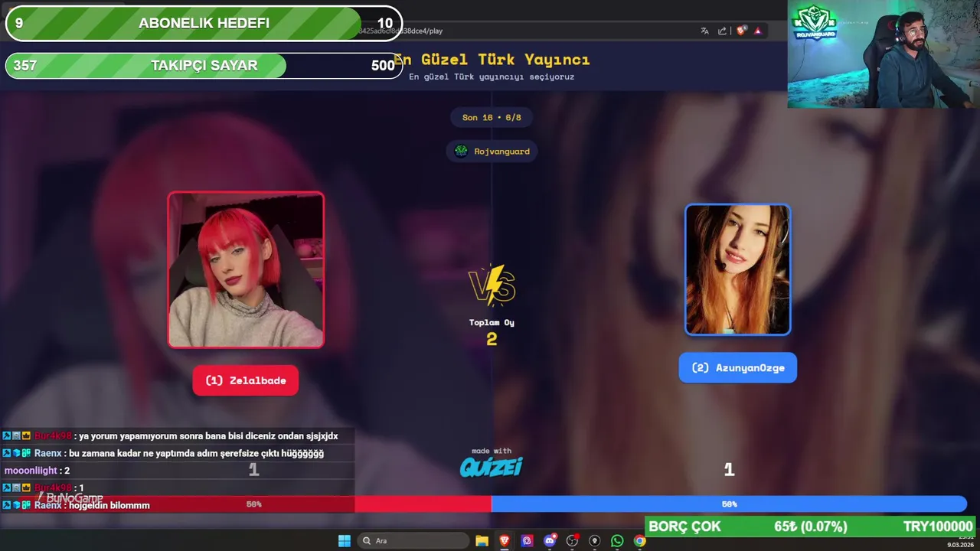980x551 pixels.
Task: Open WhatsApp from the taskbar
Action: [617, 541]
